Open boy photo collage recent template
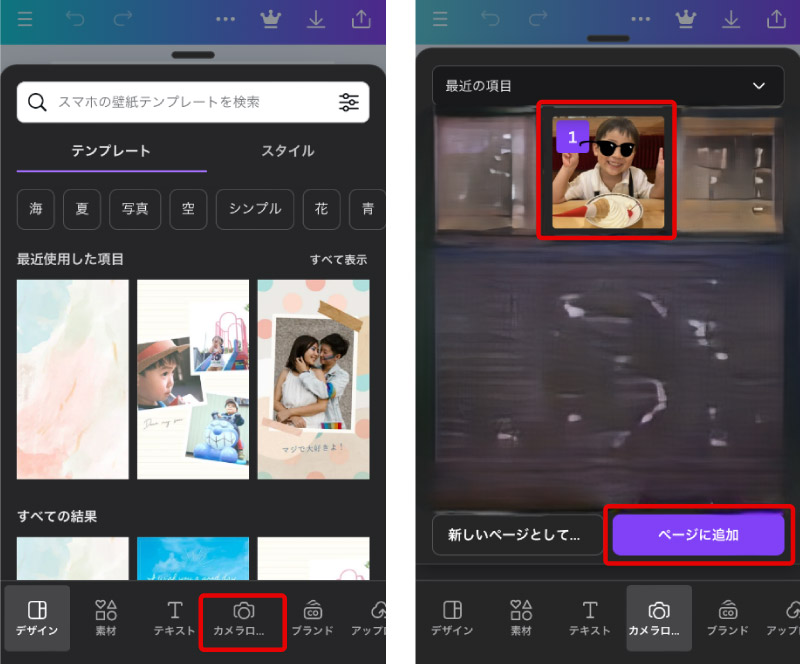 coord(193,379)
